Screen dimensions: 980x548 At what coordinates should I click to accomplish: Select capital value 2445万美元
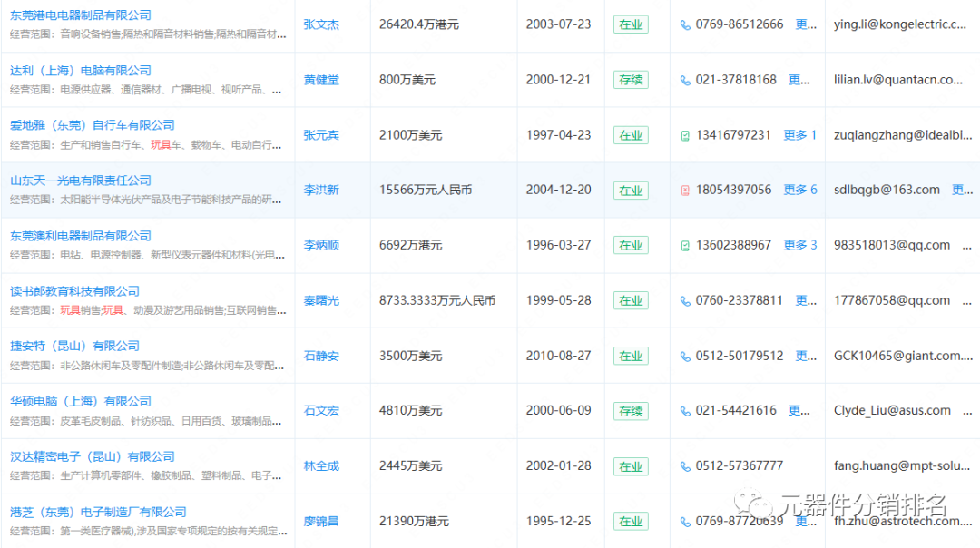pos(410,466)
